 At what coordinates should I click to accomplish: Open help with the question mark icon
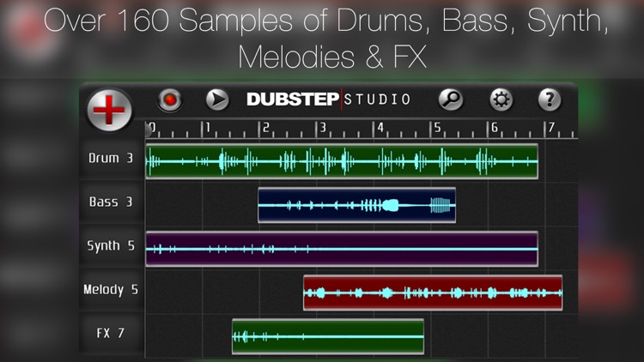pyautogui.click(x=550, y=100)
